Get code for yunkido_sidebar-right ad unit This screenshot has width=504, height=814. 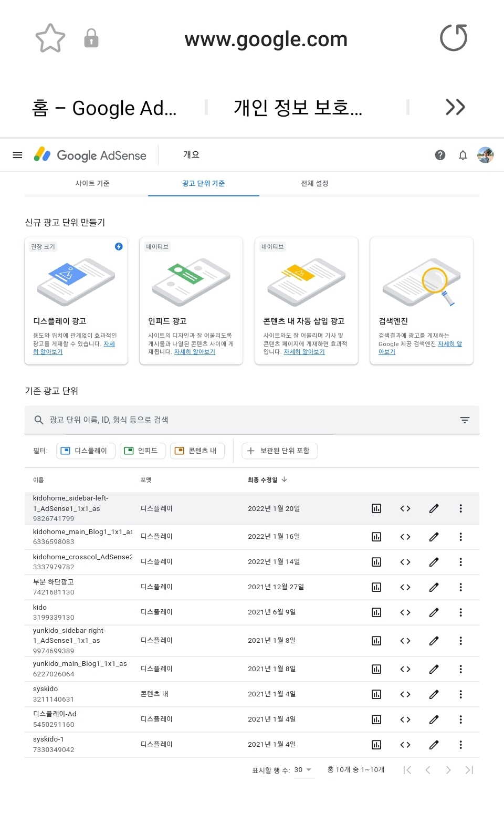tap(405, 641)
